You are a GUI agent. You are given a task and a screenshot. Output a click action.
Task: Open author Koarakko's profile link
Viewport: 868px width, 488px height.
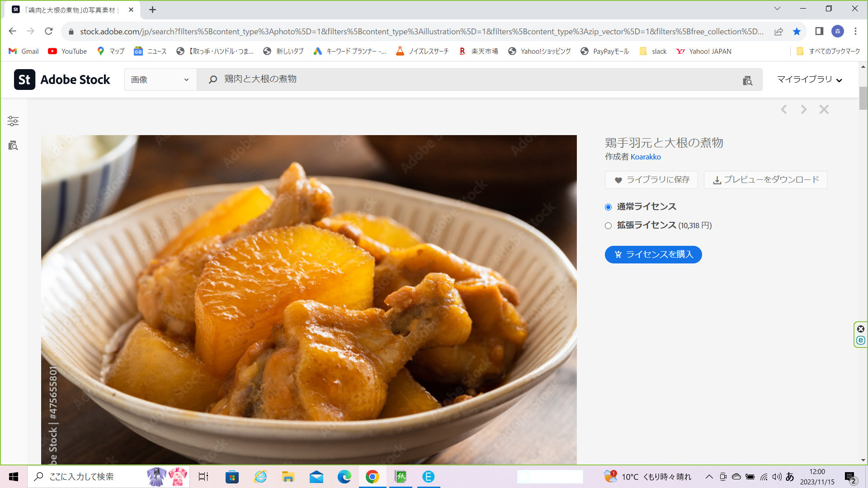click(646, 157)
